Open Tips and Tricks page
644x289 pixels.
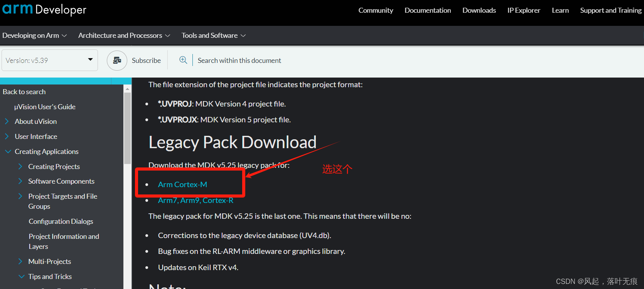50,277
